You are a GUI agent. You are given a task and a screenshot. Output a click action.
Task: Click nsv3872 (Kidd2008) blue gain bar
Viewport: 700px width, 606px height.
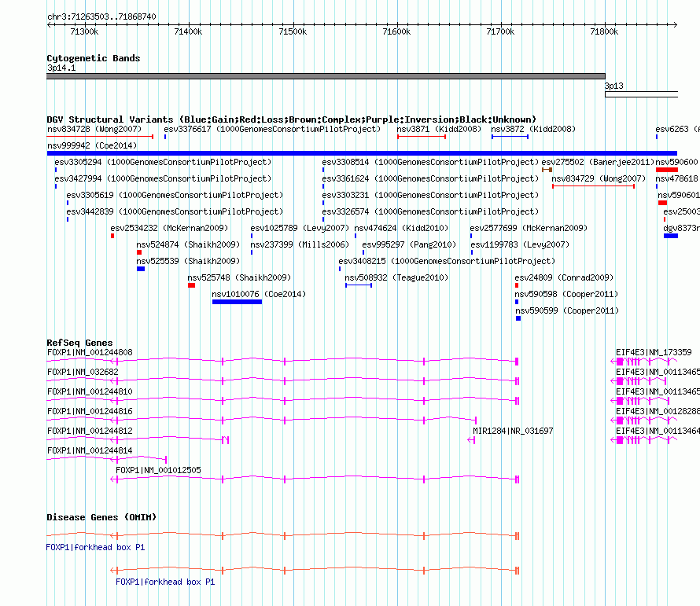(x=510, y=137)
